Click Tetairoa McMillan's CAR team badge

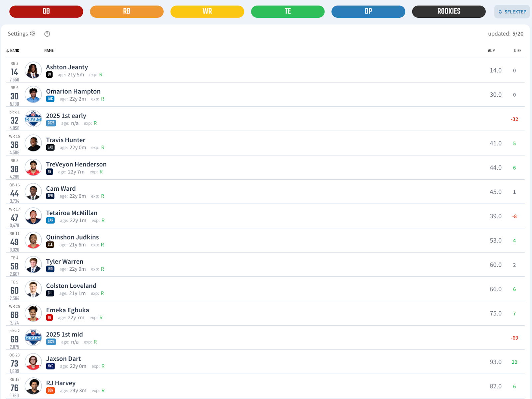(x=51, y=220)
